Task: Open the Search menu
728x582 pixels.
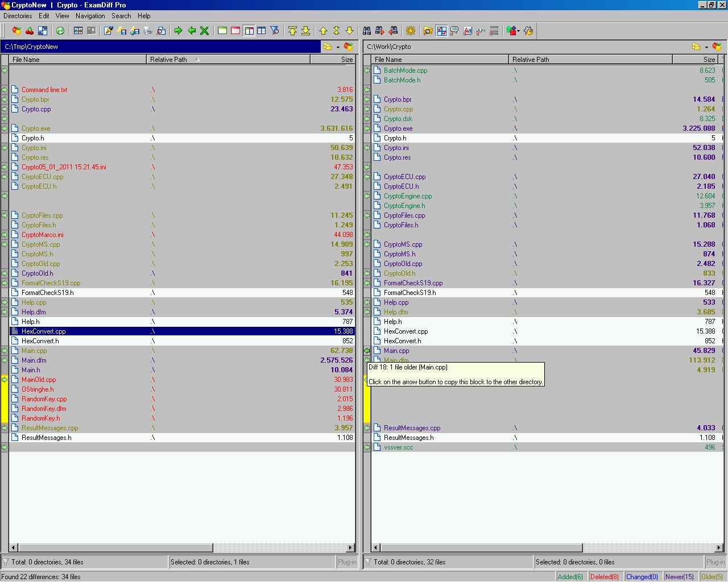Action: coord(121,16)
